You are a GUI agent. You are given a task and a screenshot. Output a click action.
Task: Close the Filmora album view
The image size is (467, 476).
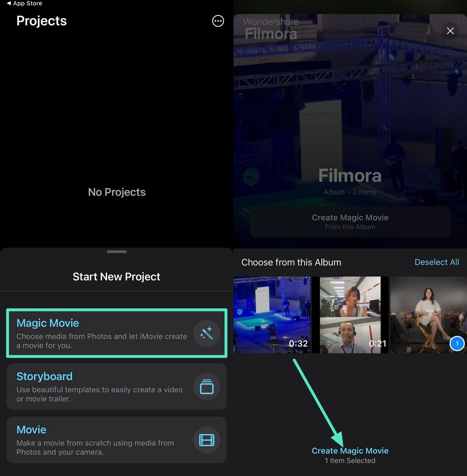pos(450,31)
